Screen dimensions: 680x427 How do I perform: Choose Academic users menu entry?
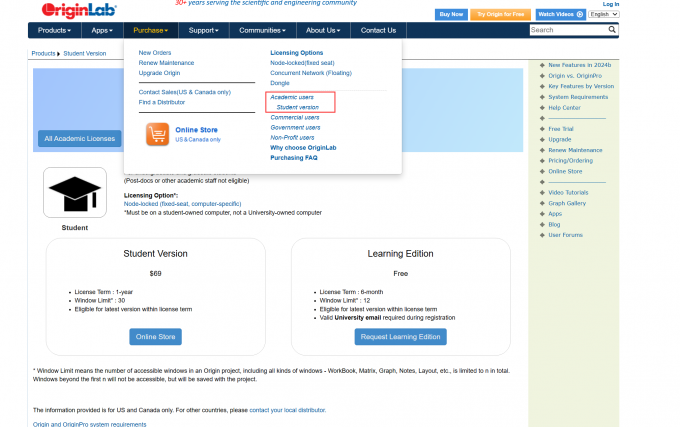[x=292, y=97]
